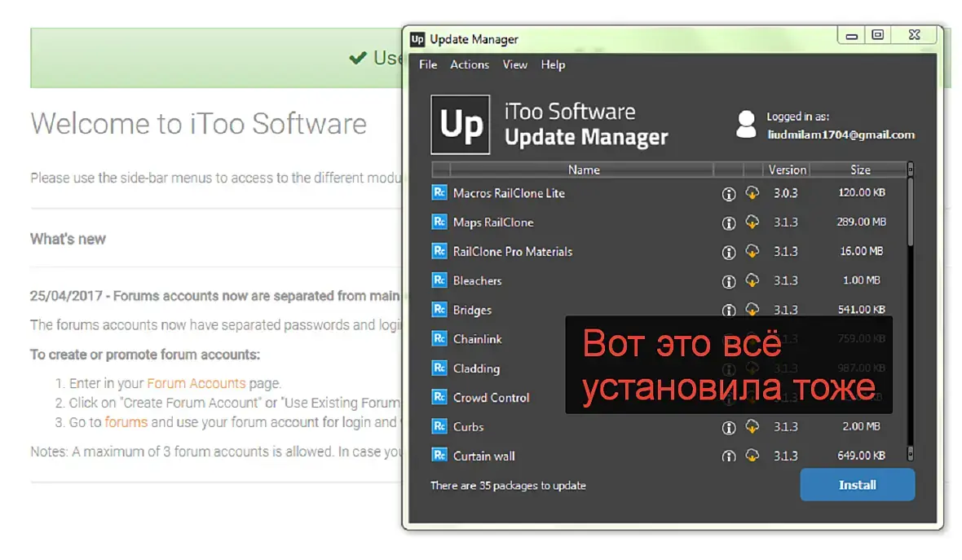The image size is (962, 560).
Task: Click the Rc icon beside Curbs
Action: (439, 426)
